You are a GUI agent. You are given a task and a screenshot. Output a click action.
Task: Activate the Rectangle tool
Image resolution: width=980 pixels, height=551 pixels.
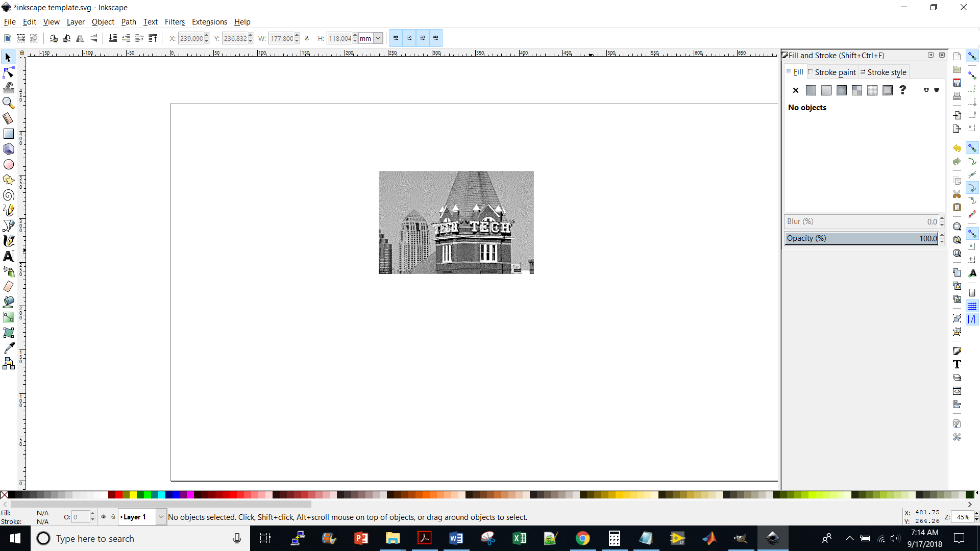pyautogui.click(x=8, y=133)
